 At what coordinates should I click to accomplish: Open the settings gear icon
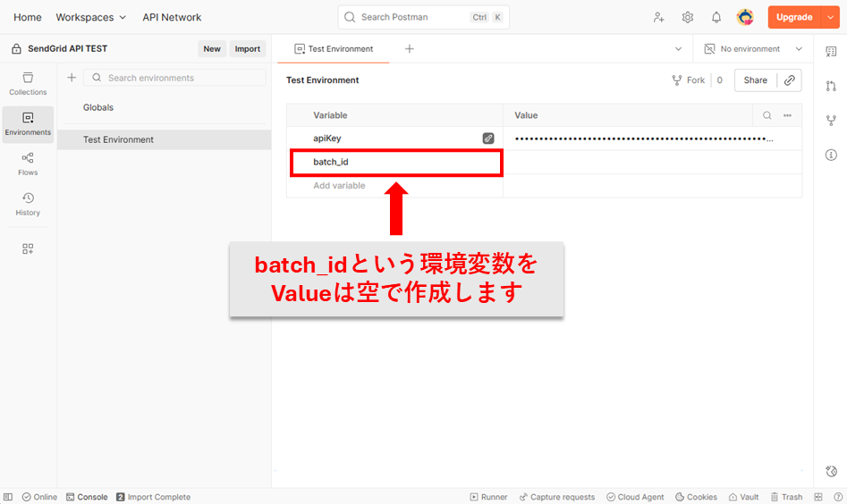click(687, 17)
